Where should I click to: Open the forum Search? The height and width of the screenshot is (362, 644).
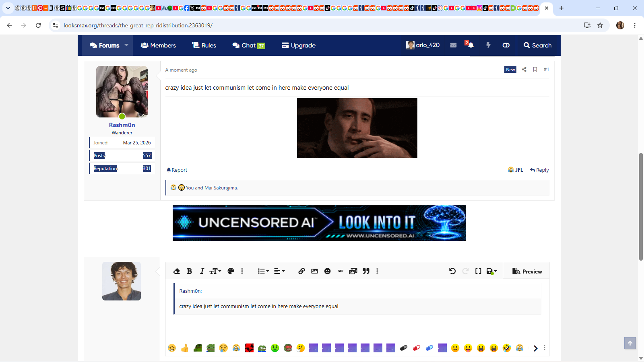click(x=538, y=45)
